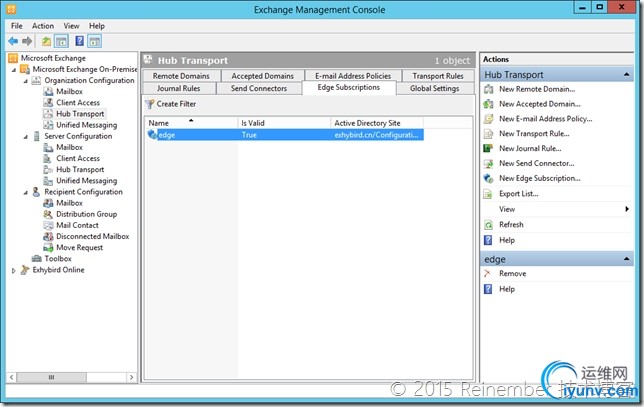The image size is (644, 407).
Task: Click Help under the edge section
Action: (507, 289)
